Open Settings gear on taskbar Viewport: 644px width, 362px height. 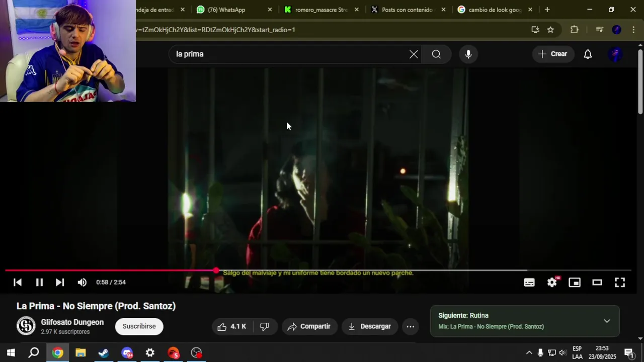click(150, 353)
